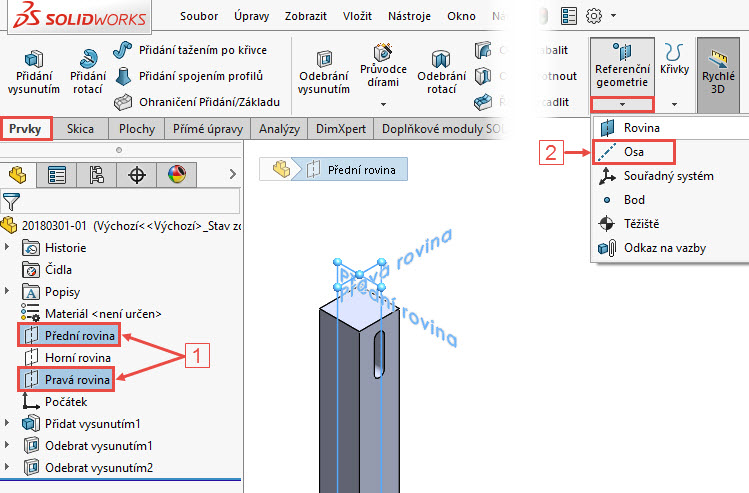Image resolution: width=749 pixels, height=493 pixels.
Task: Choose Osa from reference geometry menu
Action: 633,152
